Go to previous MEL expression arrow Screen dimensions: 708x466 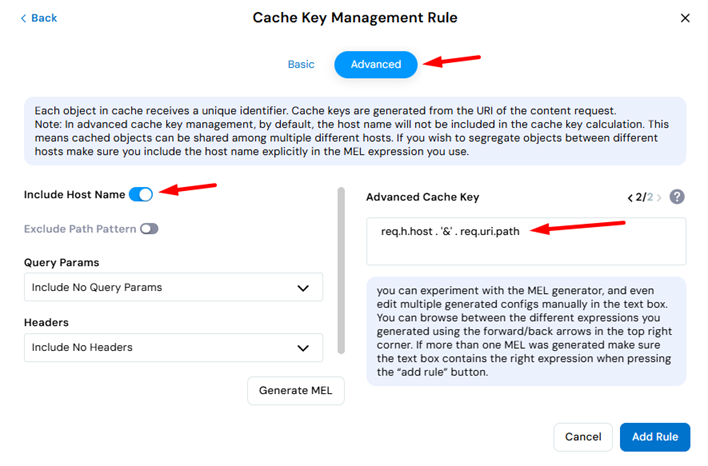pos(630,198)
